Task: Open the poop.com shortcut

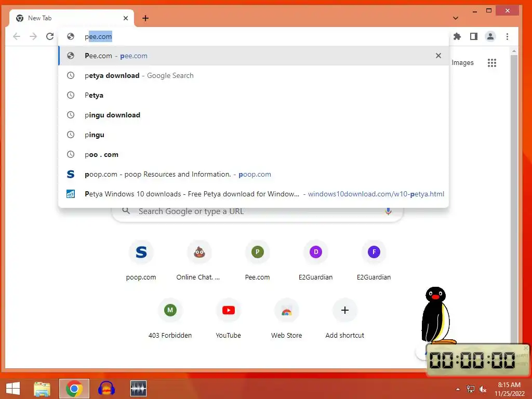Action: 141,260
